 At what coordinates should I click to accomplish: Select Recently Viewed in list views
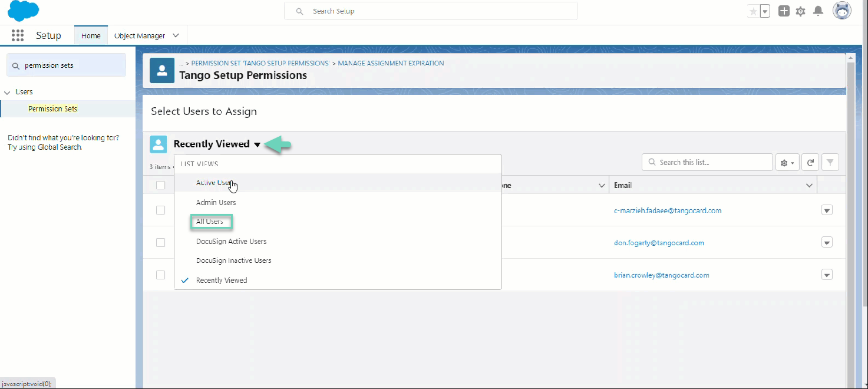[x=338, y=280]
